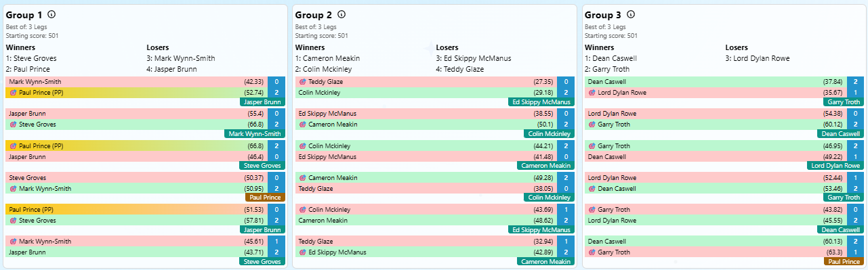This screenshot has width=868, height=270.
Task: Click the info icon beside Group 1
Action: 52,14
